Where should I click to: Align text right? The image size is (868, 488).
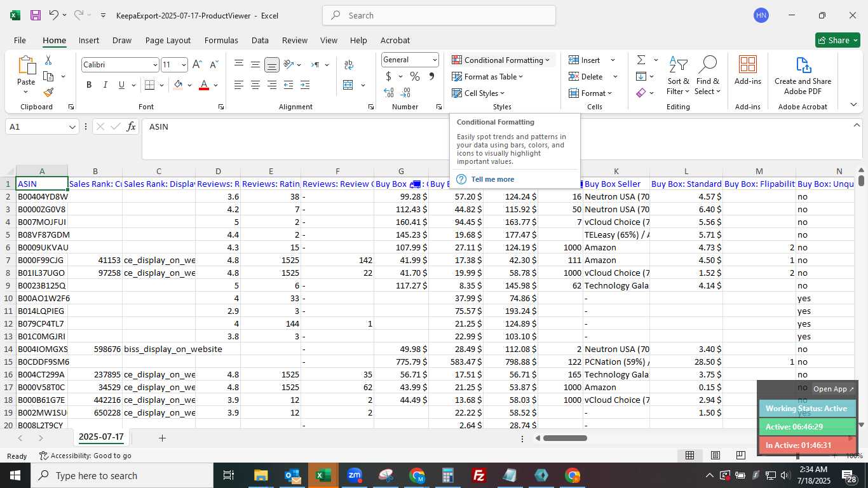tap(272, 85)
